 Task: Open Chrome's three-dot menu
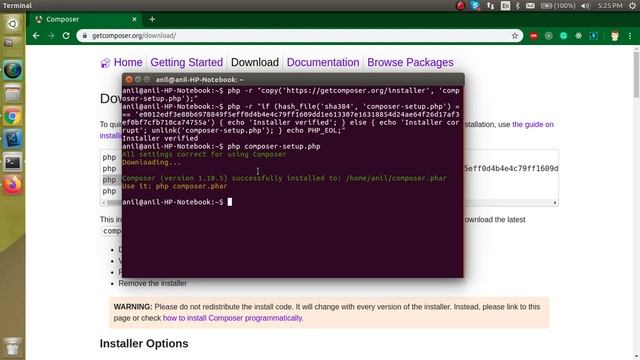pos(630,36)
